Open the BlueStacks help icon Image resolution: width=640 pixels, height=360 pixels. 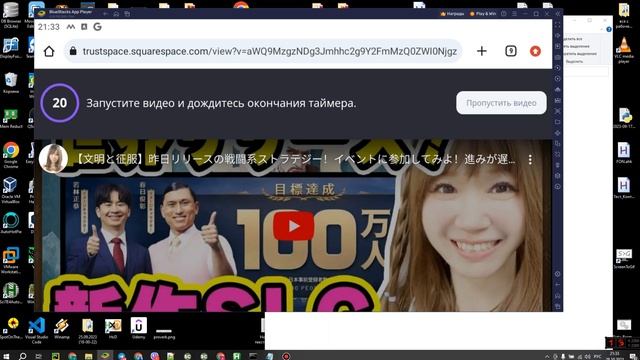504,14
